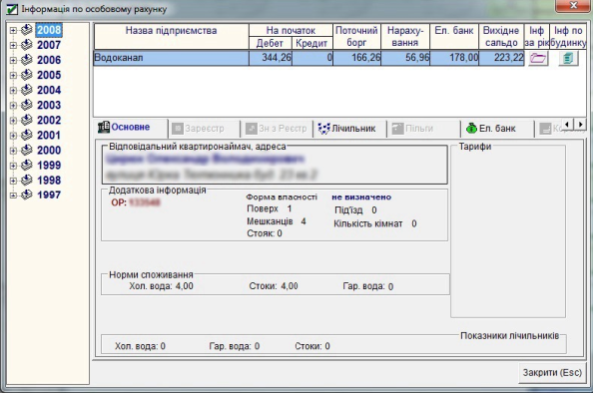Screen dimensions: 594x394
Task: Click the stack icon beside 2007
Action: click(x=27, y=45)
